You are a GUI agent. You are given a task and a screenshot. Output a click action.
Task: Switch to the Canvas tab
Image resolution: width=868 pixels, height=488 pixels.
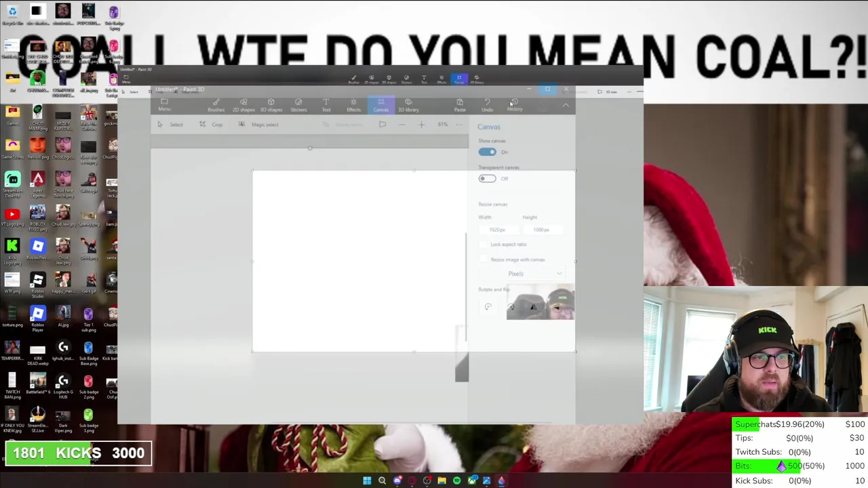pos(381,105)
